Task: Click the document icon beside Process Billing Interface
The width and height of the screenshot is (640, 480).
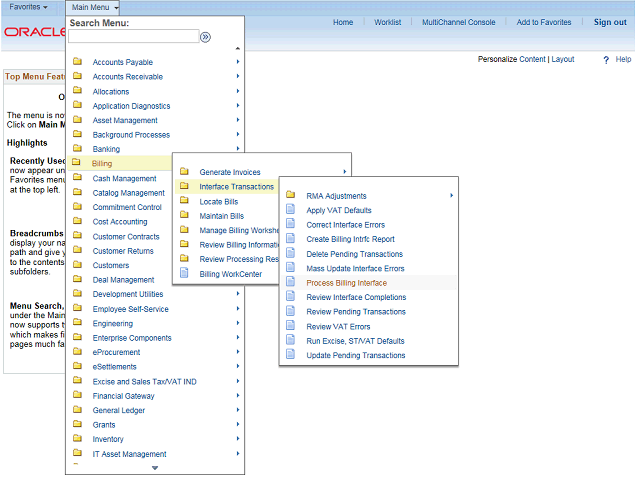Action: click(x=291, y=283)
